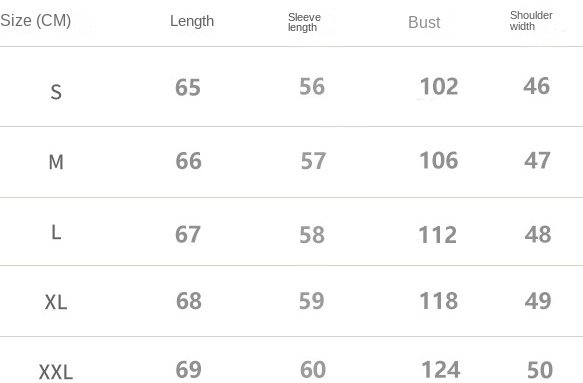Select the XXL size row label
Viewport: 583px width, 383px height.
click(x=56, y=372)
